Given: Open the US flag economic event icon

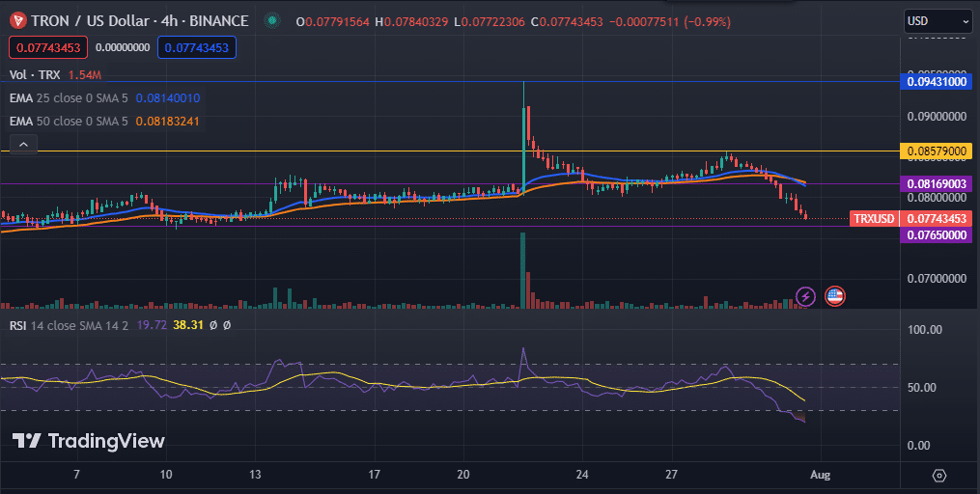Looking at the screenshot, I should point(835,296).
